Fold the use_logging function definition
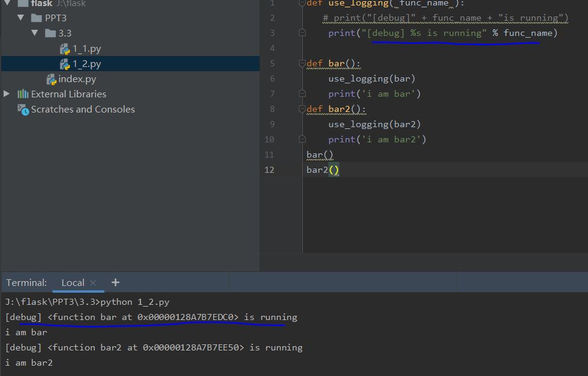This screenshot has height=376, width=588. (302, 4)
